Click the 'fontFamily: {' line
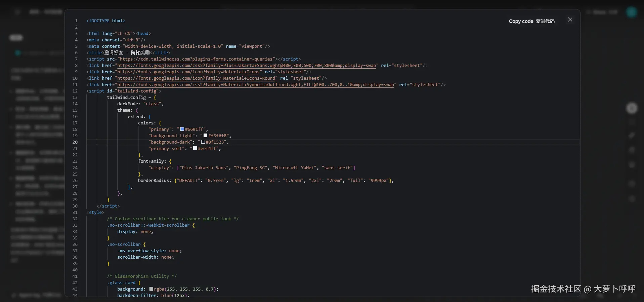The image size is (644, 302). click(x=155, y=161)
